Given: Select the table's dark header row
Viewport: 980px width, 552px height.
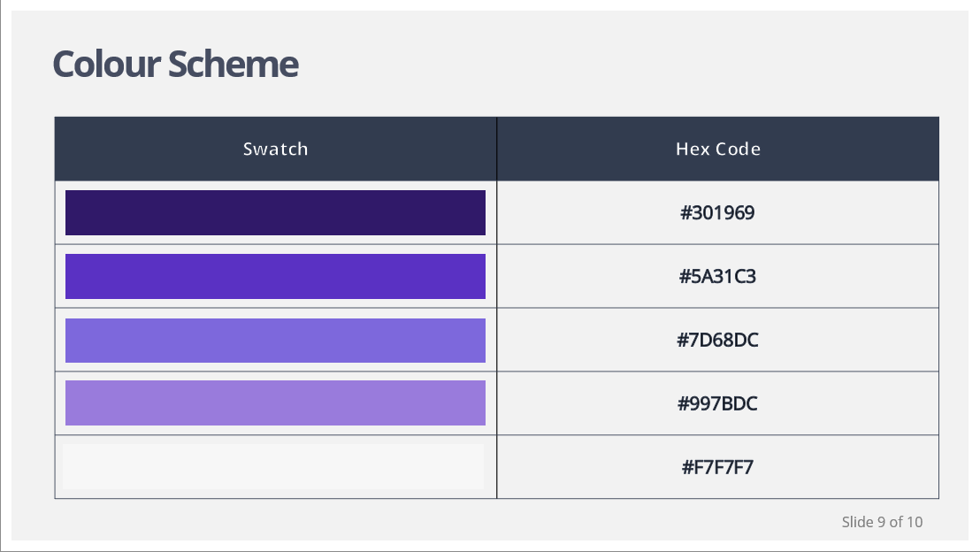Looking at the screenshot, I should pyautogui.click(x=495, y=149).
